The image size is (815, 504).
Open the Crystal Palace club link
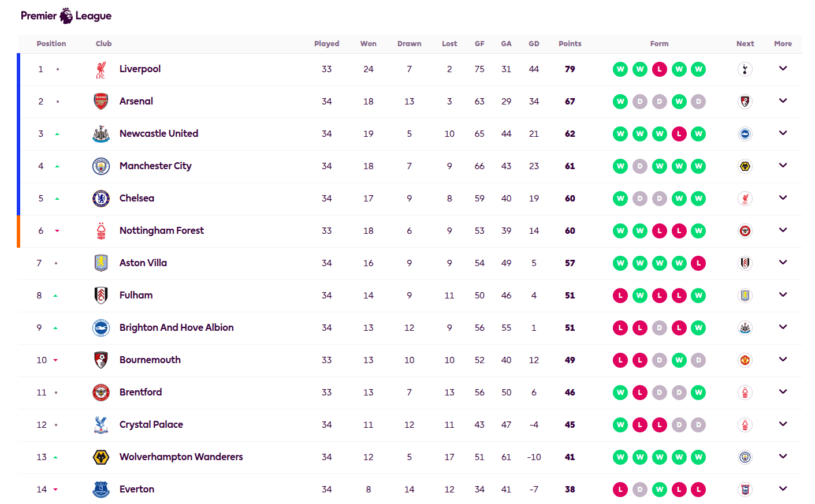[151, 424]
